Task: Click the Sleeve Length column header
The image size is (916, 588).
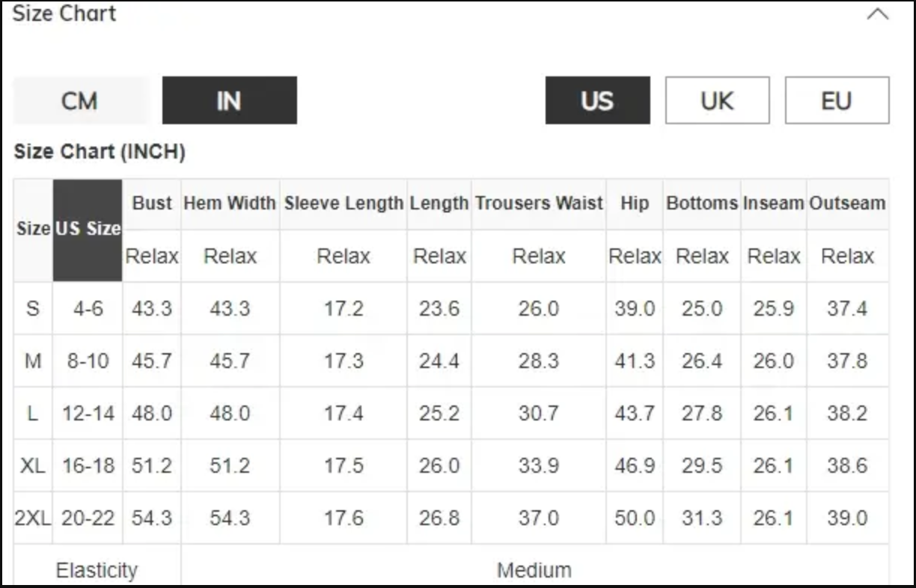Action: [x=343, y=203]
